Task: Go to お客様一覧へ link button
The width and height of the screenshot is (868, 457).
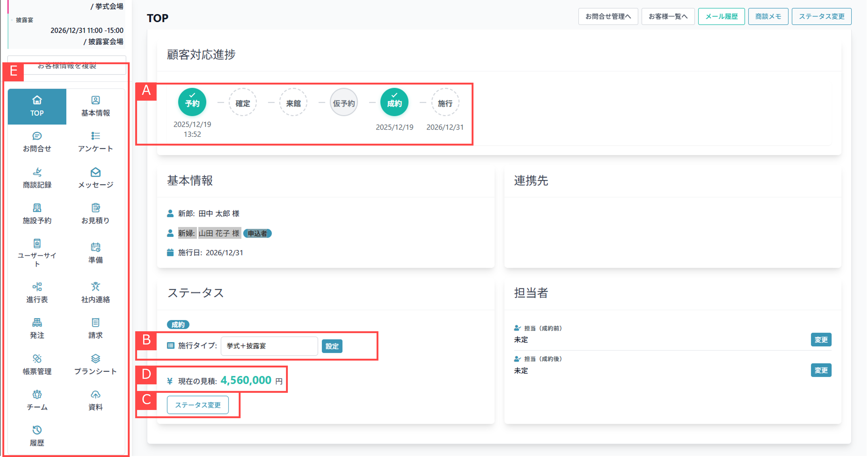Action: (668, 17)
